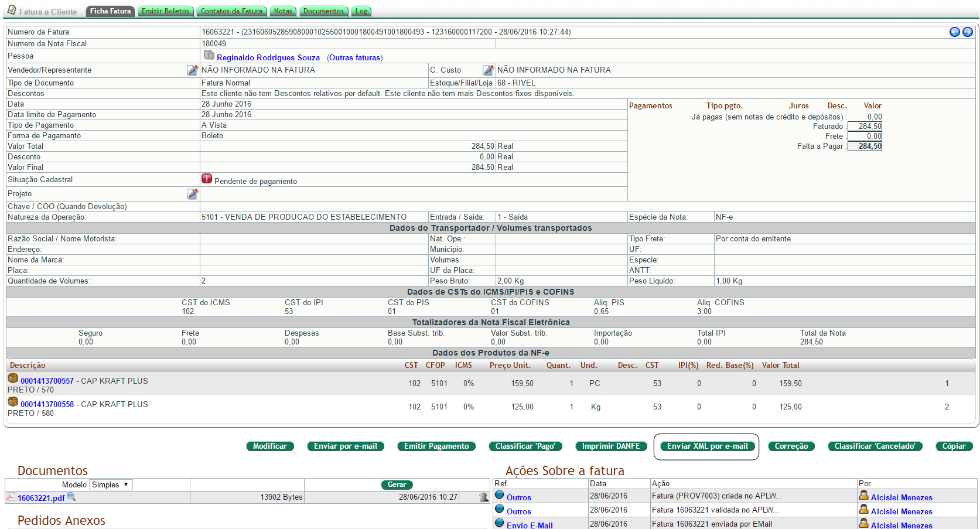Open product link 0001413700558

coord(47,404)
